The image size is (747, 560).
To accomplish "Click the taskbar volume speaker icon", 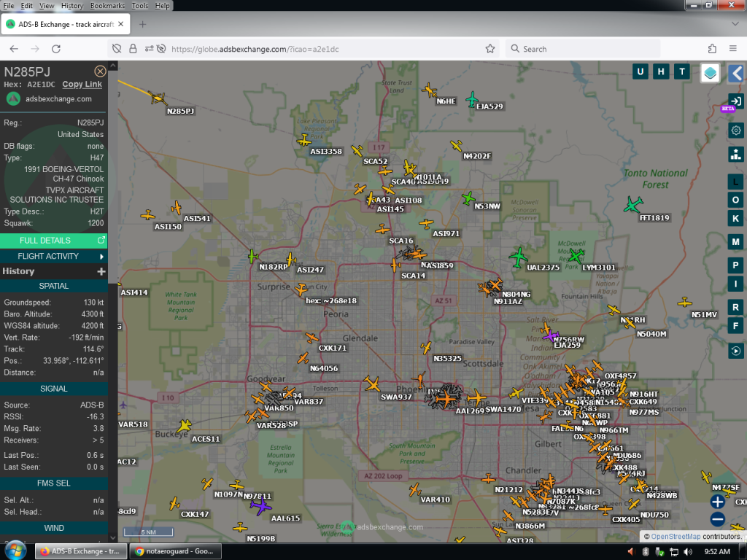I will pos(688,551).
